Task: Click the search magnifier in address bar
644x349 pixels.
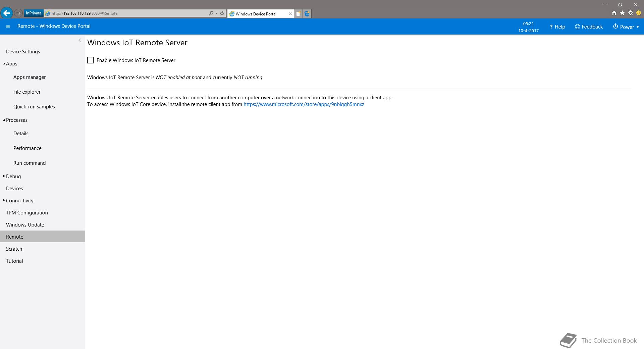Action: pyautogui.click(x=211, y=13)
